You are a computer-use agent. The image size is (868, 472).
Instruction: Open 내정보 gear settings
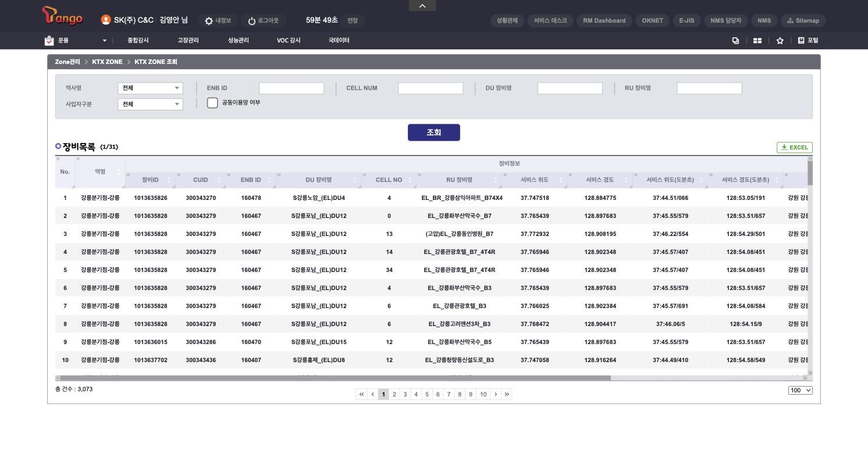218,20
